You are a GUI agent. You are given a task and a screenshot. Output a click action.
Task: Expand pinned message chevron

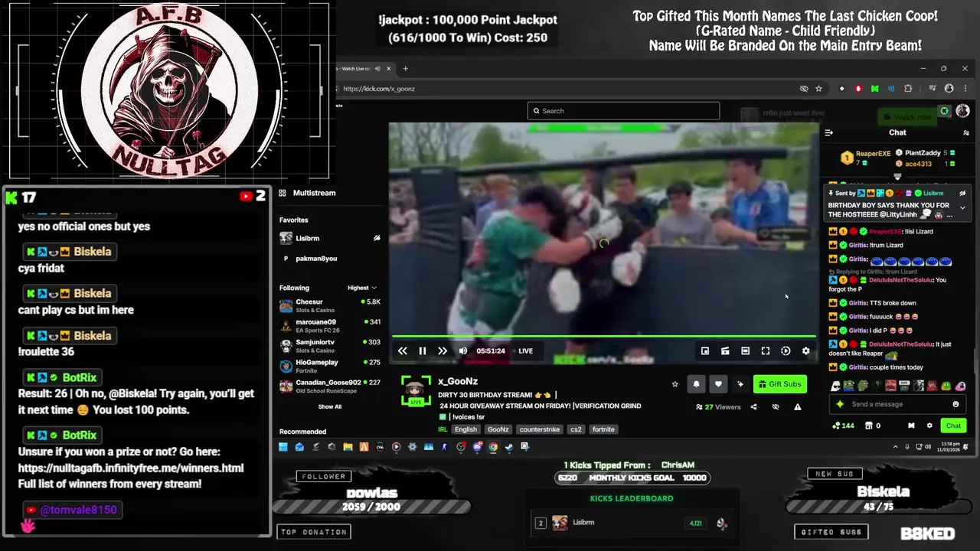[x=962, y=208]
